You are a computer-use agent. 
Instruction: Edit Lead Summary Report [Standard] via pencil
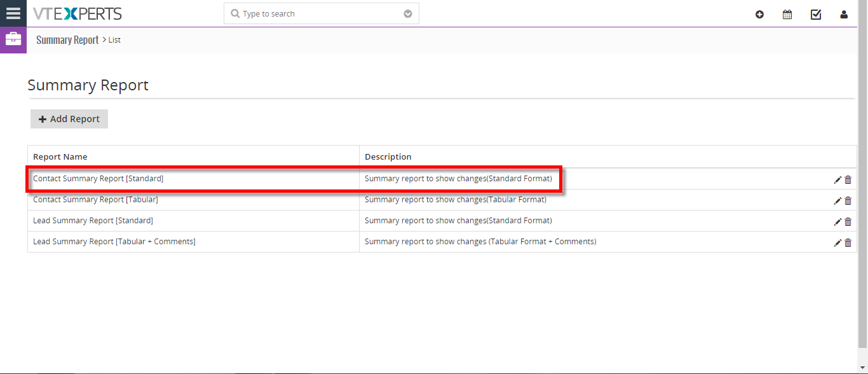[837, 222]
